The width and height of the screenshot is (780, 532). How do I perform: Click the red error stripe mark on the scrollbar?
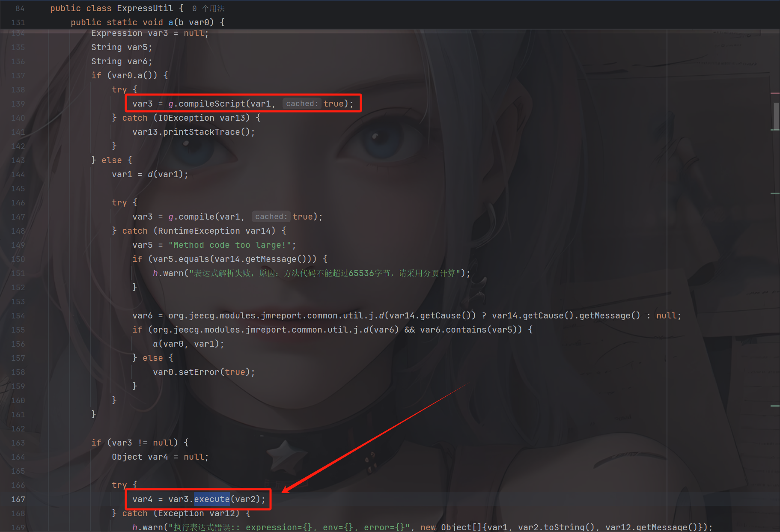775,93
